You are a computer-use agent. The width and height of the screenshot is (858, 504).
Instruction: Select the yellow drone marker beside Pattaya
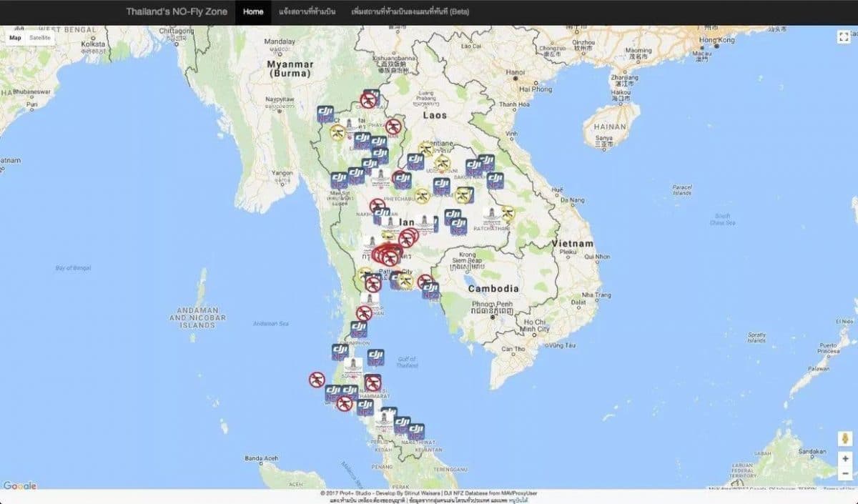406,282
